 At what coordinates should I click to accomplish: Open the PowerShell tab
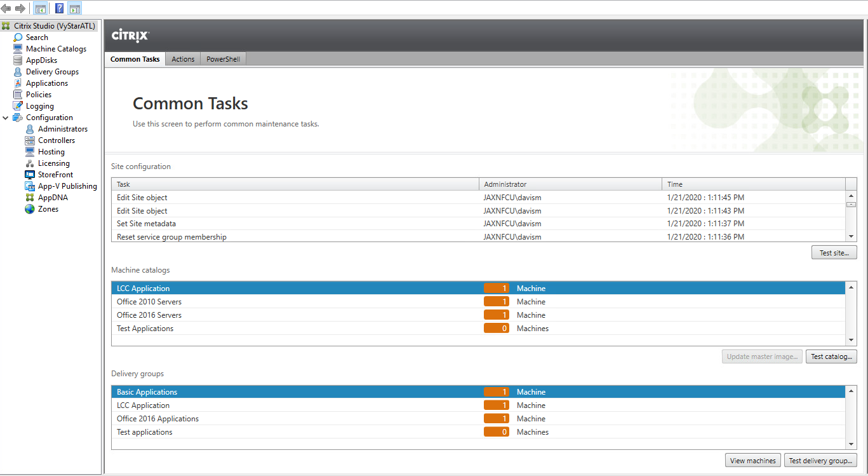tap(223, 59)
